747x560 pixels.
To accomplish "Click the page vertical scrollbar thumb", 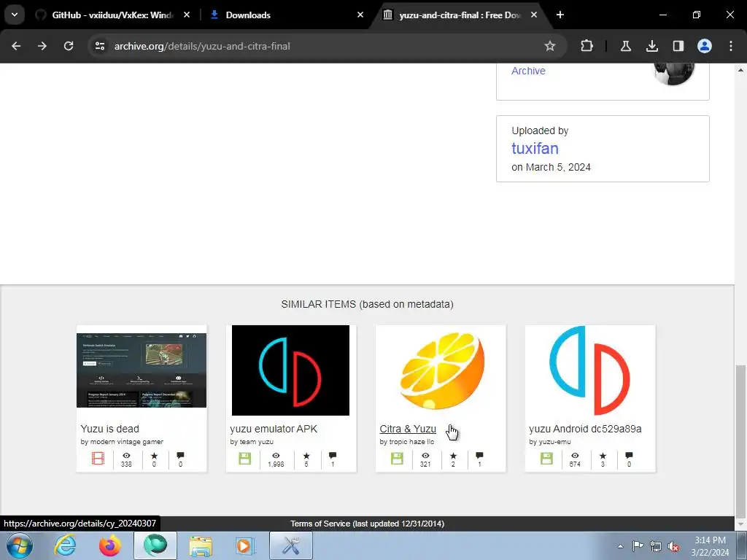I will point(740,441).
